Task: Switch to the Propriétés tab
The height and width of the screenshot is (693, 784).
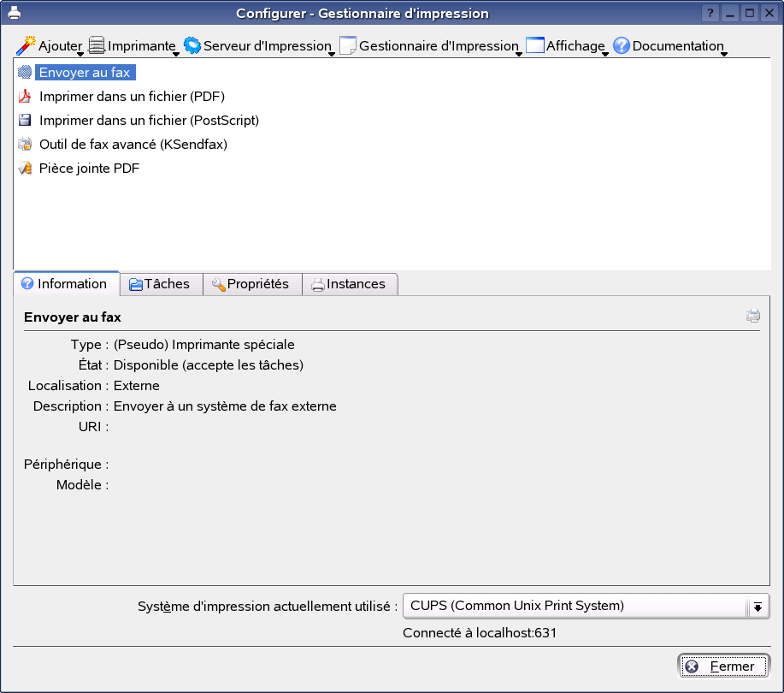Action: click(x=252, y=284)
